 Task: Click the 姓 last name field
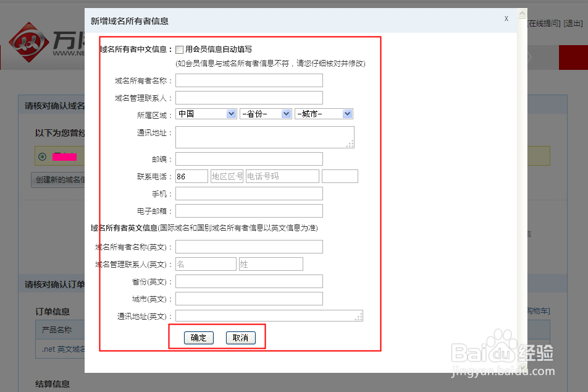[x=271, y=263]
